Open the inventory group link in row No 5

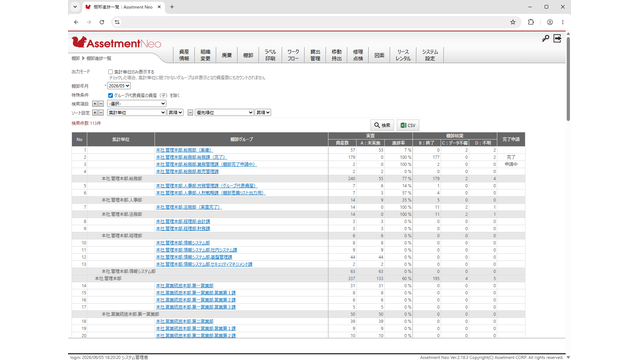click(207, 186)
